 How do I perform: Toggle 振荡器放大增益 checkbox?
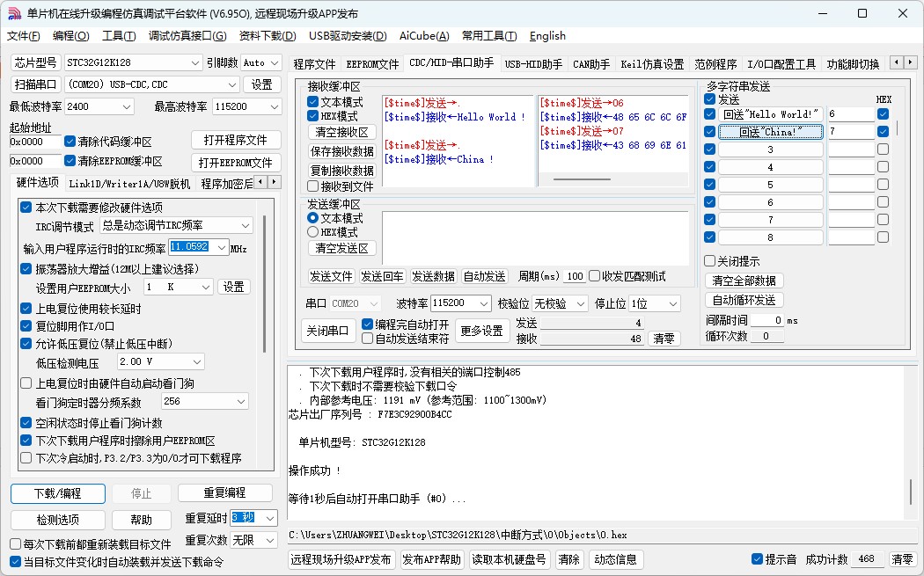[x=26, y=268]
